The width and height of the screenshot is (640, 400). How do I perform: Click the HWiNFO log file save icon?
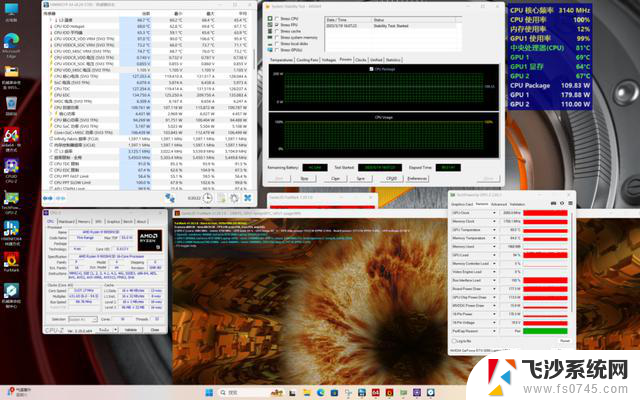pos(221,198)
